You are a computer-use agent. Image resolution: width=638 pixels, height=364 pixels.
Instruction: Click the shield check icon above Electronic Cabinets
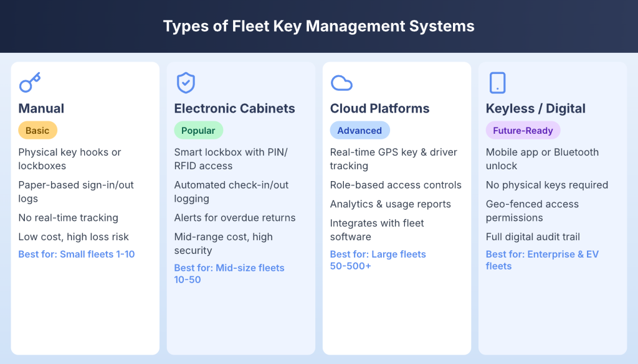coord(186,83)
